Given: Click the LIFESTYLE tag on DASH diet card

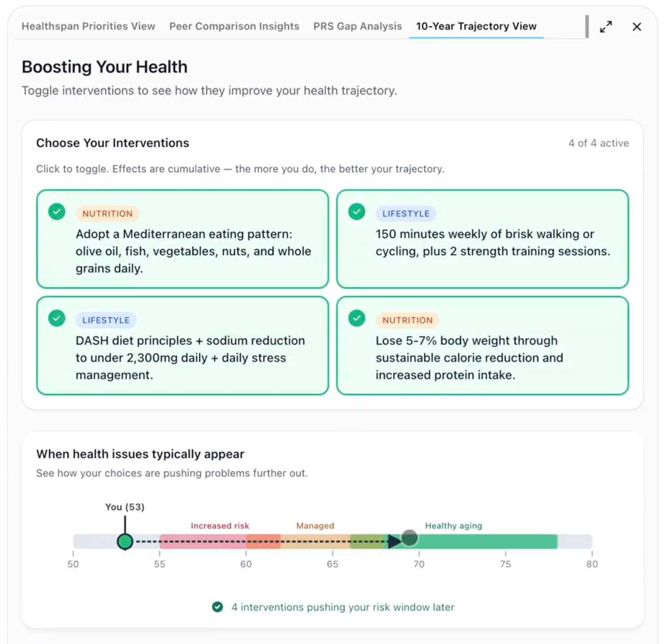Looking at the screenshot, I should [106, 320].
